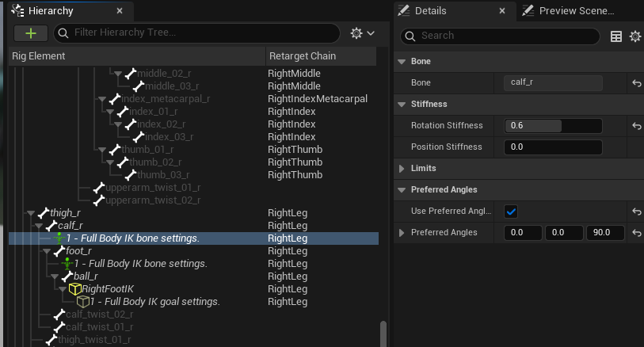
Task: Click the Bone name field calf_r
Action: [553, 82]
